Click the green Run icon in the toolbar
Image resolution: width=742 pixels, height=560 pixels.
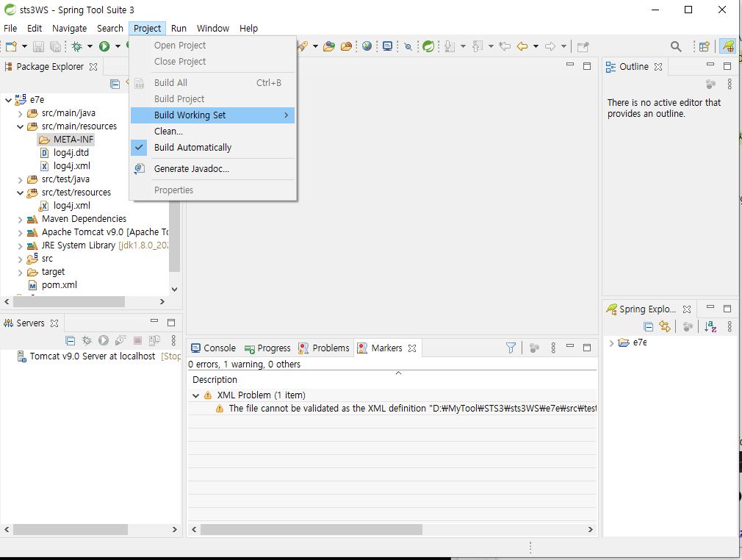(104, 46)
